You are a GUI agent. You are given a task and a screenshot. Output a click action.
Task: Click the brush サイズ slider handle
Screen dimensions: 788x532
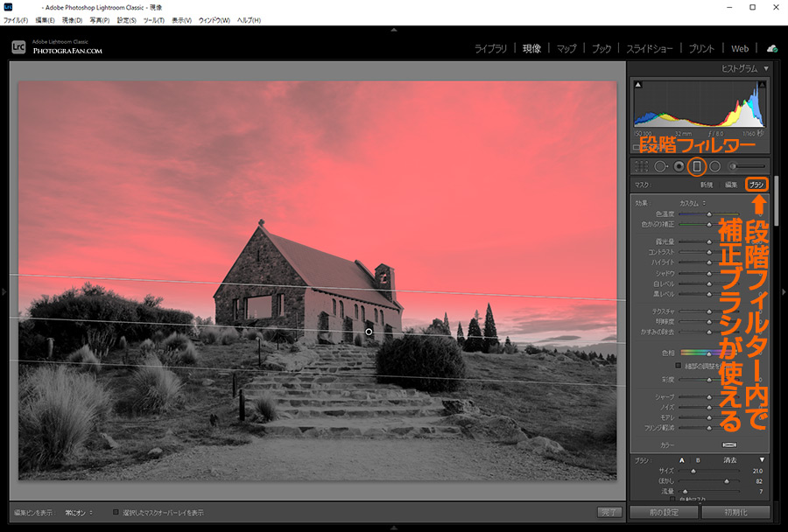(x=693, y=472)
